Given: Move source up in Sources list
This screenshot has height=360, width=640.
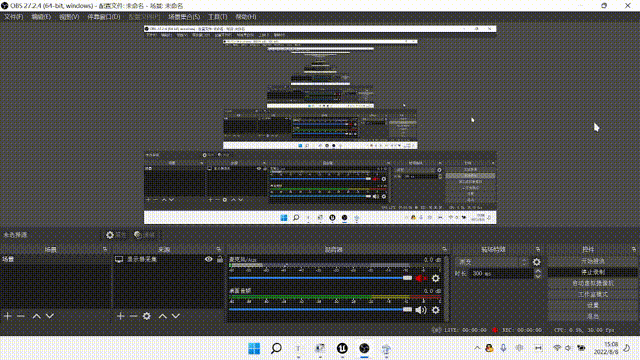Looking at the screenshot, I should [162, 316].
